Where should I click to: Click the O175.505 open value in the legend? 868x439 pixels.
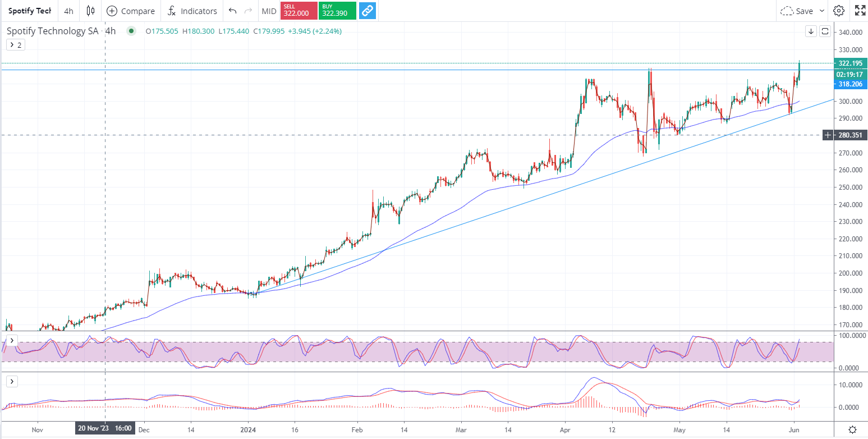(x=162, y=31)
